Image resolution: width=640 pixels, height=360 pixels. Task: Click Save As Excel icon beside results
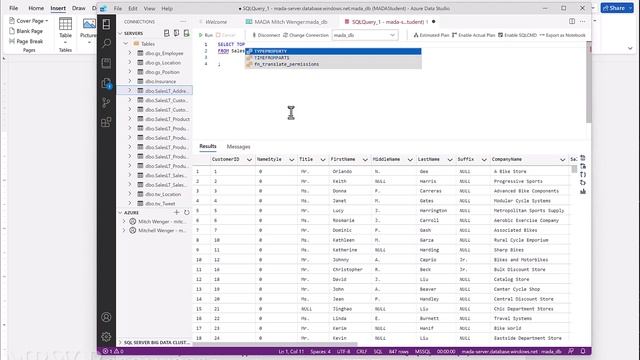(582, 166)
